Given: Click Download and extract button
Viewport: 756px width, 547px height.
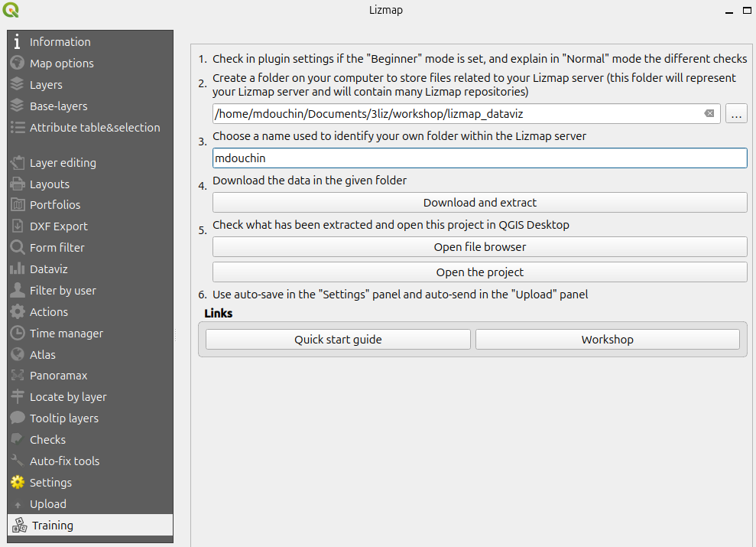Looking at the screenshot, I should pos(480,203).
